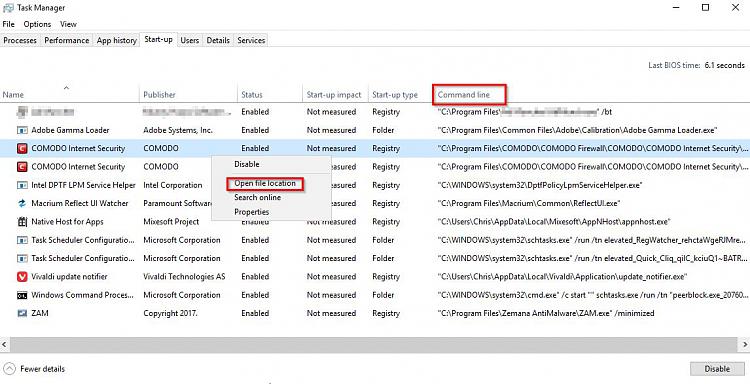Open the File menu
The height and width of the screenshot is (384, 750).
tap(9, 24)
